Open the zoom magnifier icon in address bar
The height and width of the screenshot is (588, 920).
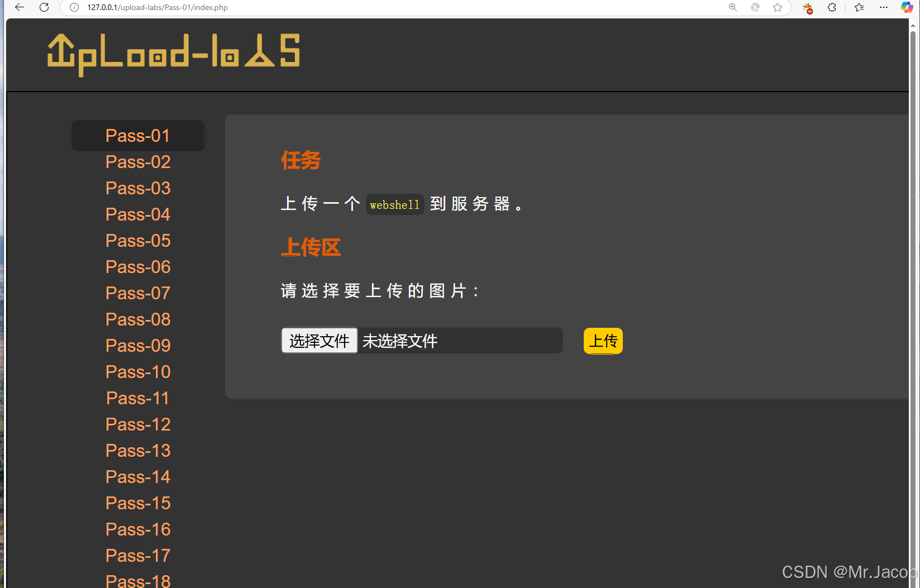coord(733,7)
